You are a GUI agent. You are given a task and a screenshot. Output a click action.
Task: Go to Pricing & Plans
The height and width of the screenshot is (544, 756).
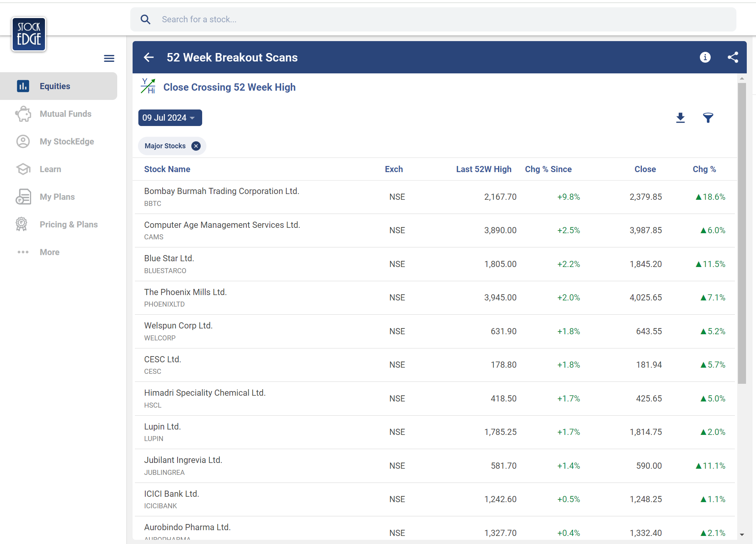[x=68, y=225]
